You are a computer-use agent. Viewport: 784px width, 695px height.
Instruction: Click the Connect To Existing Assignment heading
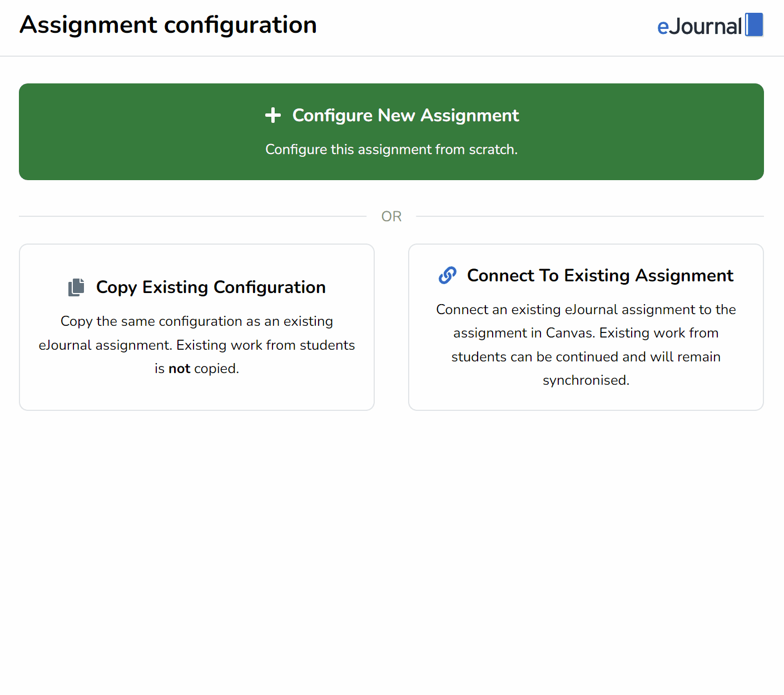[x=601, y=275]
